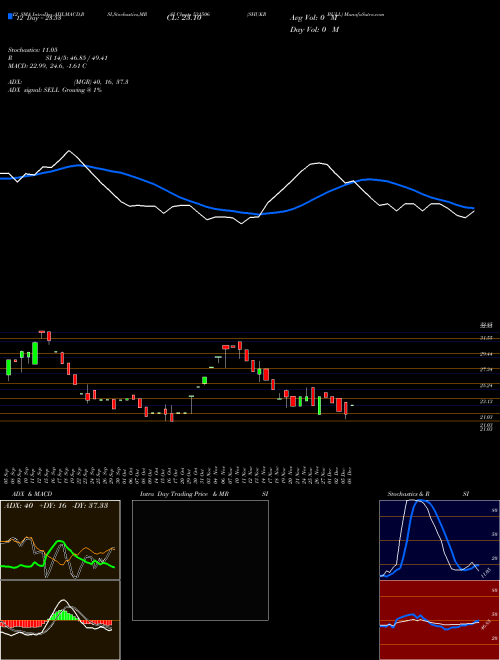Click the 23.12 price axis label
This screenshot has width=500, height=660.
(486, 401)
